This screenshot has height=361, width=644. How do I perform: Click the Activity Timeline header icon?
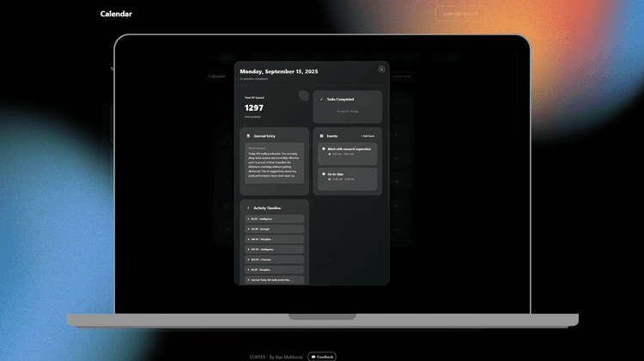point(248,208)
